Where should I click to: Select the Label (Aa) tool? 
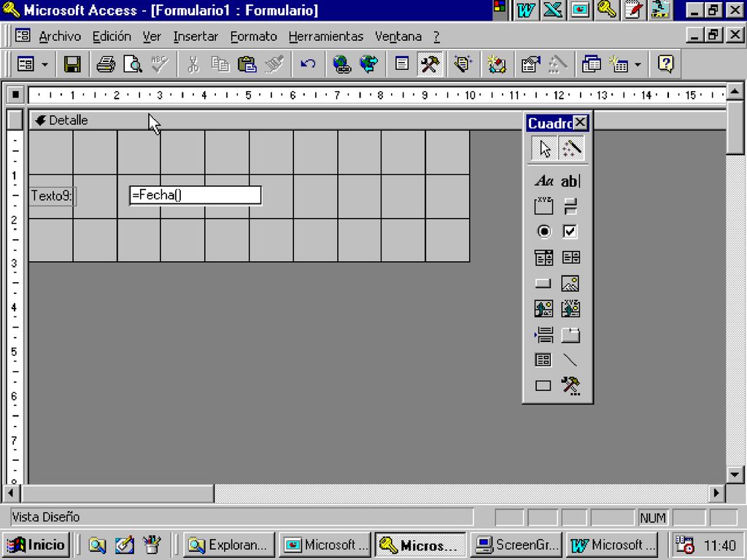click(x=544, y=181)
